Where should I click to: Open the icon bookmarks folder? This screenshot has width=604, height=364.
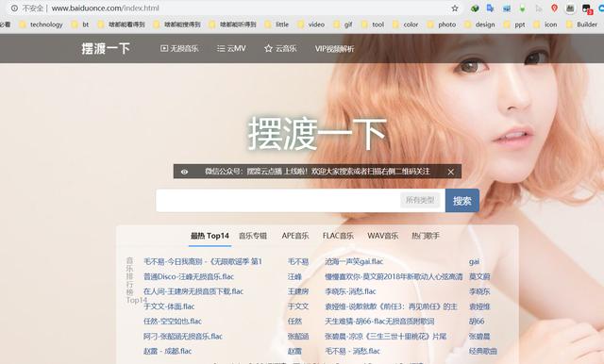pyautogui.click(x=545, y=25)
